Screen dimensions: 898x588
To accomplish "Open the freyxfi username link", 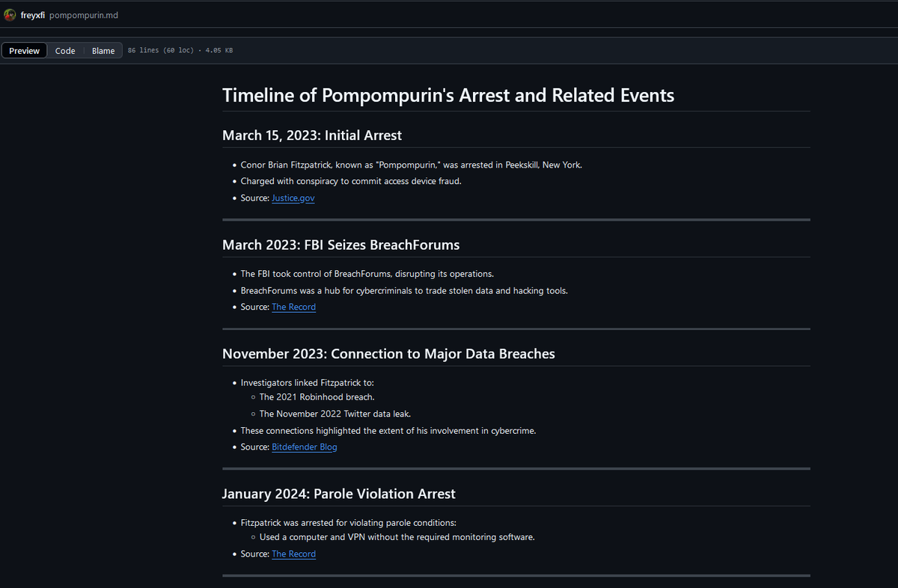I will pos(33,15).
